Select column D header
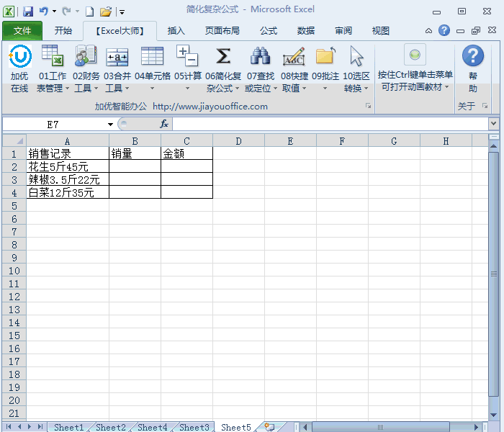The width and height of the screenshot is (504, 432). 238,141
